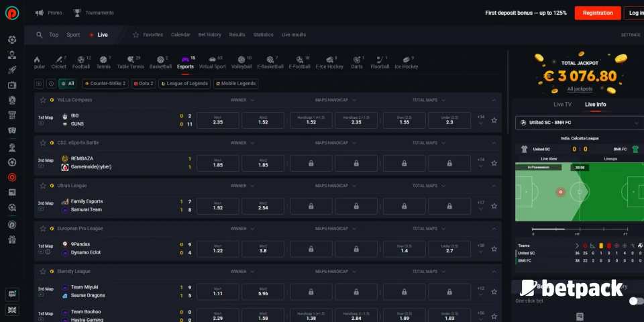Click the search magnifier icon

point(40,35)
